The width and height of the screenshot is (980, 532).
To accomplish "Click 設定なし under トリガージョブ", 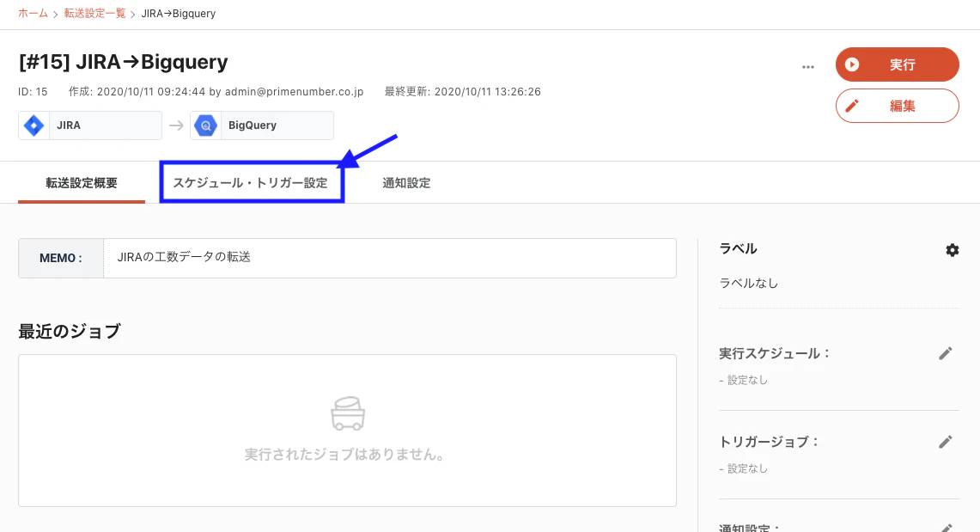I will coord(747,469).
